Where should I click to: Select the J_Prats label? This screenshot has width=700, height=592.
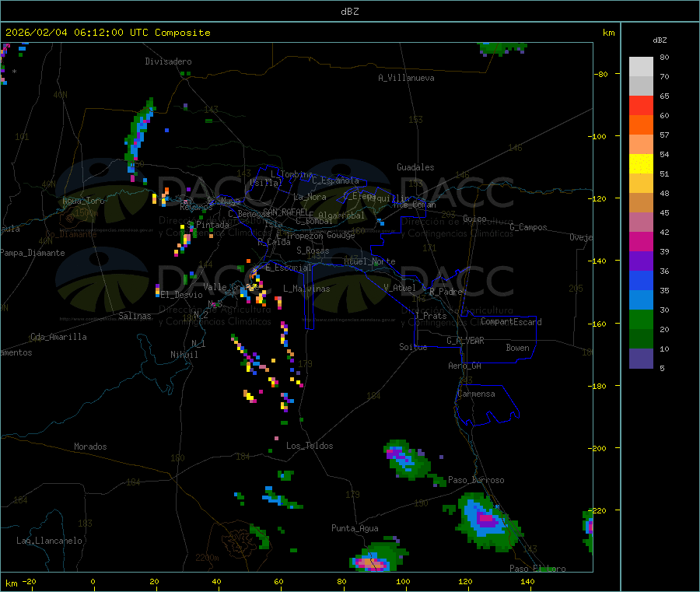(430, 316)
